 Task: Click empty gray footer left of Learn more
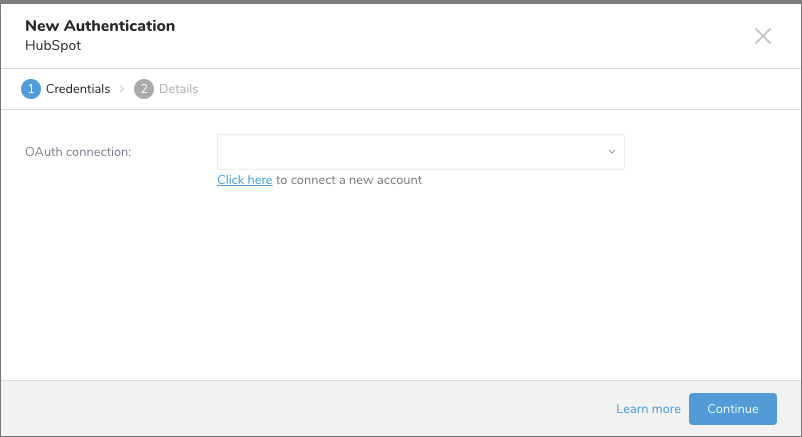(x=300, y=409)
